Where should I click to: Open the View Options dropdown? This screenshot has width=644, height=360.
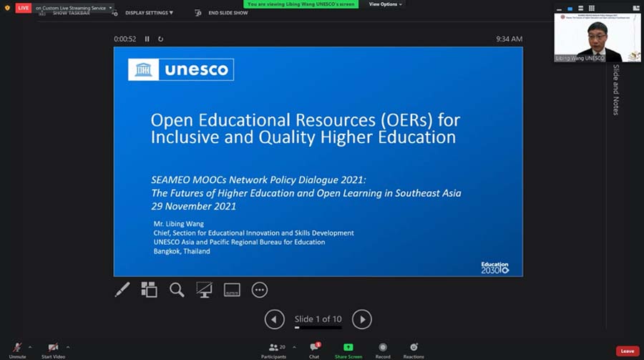pos(385,4)
